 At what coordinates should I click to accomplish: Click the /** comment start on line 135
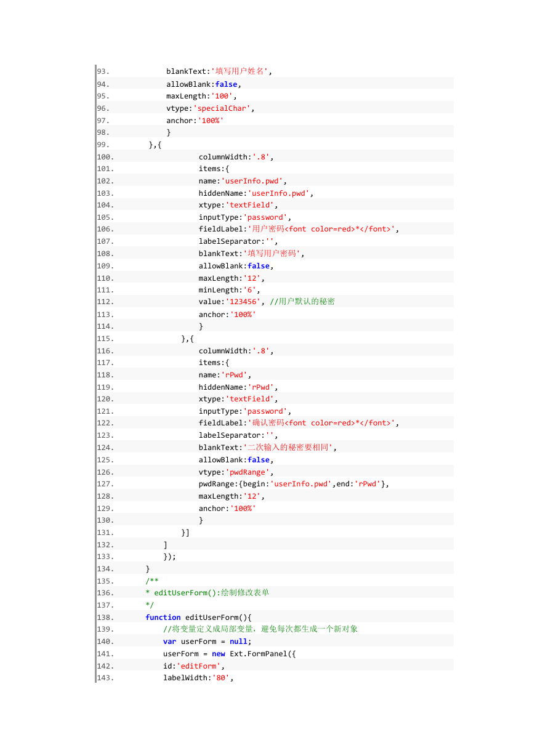pyautogui.click(x=152, y=581)
